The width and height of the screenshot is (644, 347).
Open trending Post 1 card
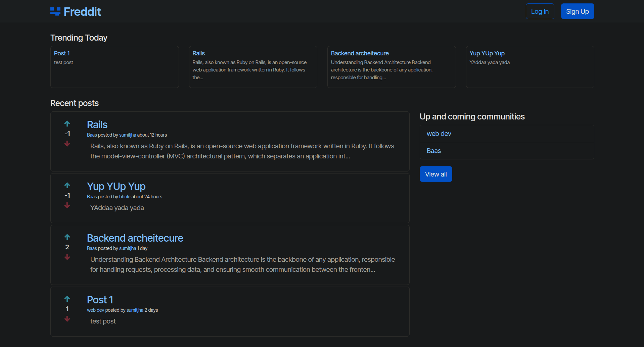(x=62, y=53)
